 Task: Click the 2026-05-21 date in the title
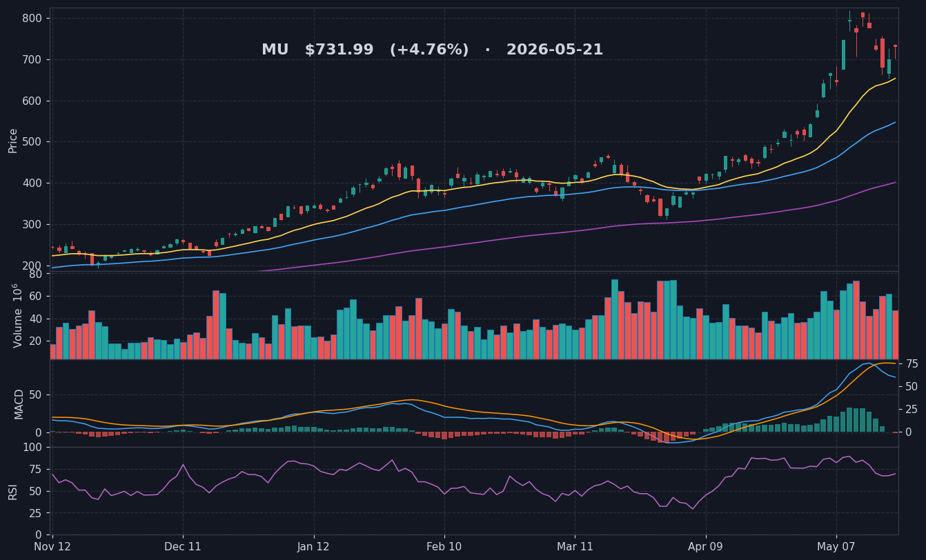click(555, 50)
